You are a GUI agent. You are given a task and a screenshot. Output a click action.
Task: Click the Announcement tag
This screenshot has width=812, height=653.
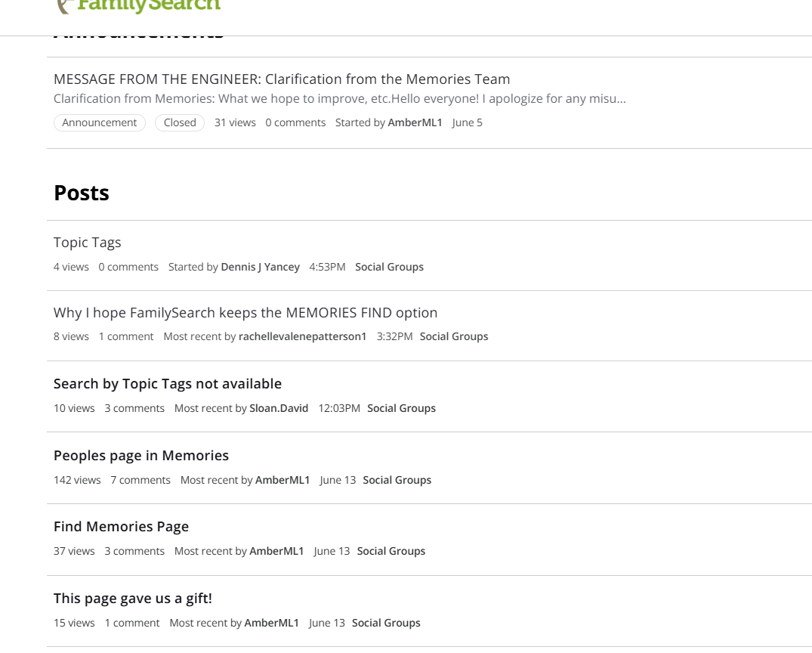pos(100,123)
